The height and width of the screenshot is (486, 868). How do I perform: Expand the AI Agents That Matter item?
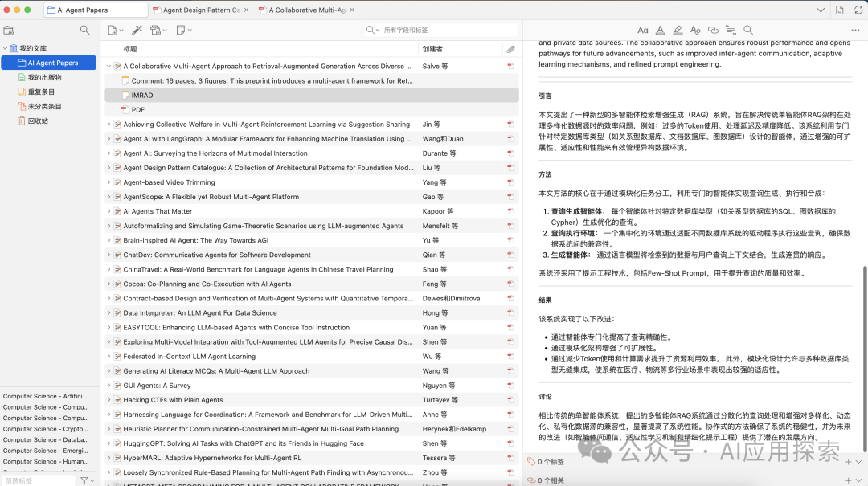click(x=108, y=211)
